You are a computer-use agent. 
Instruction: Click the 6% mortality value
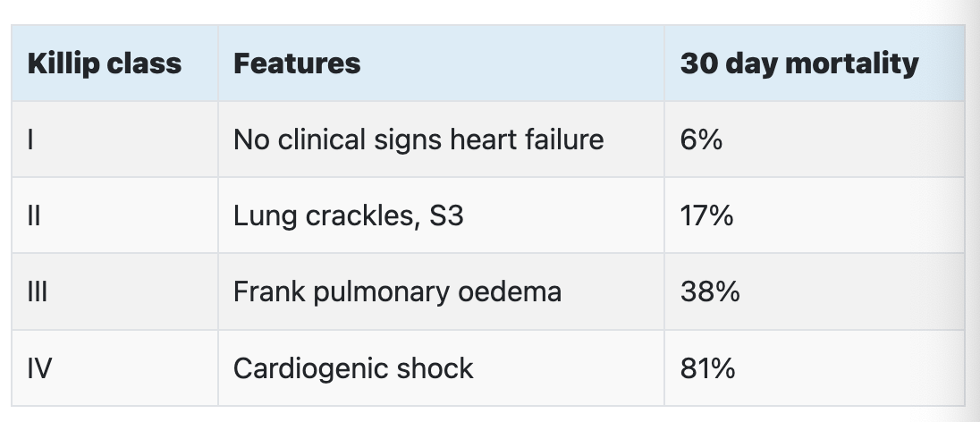point(701,140)
